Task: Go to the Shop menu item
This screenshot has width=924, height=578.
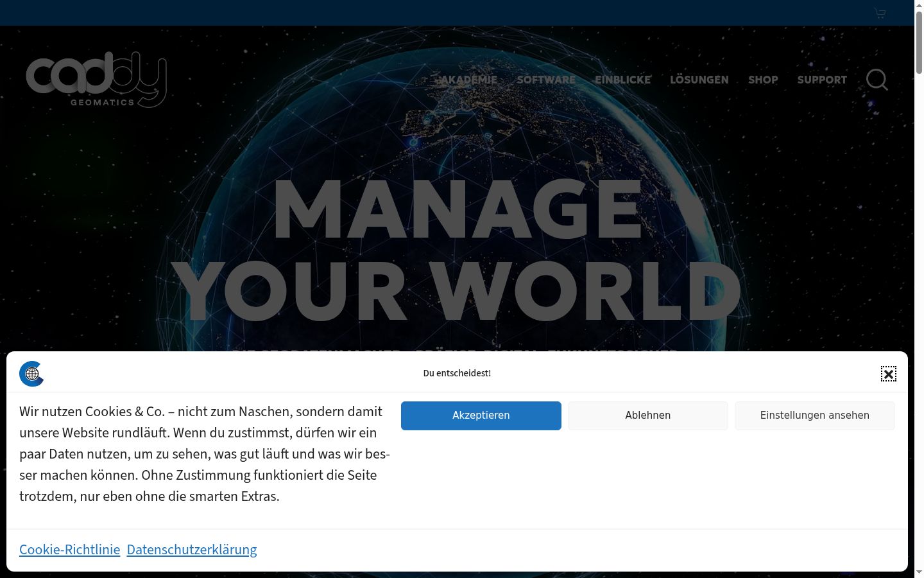Action: (x=763, y=80)
